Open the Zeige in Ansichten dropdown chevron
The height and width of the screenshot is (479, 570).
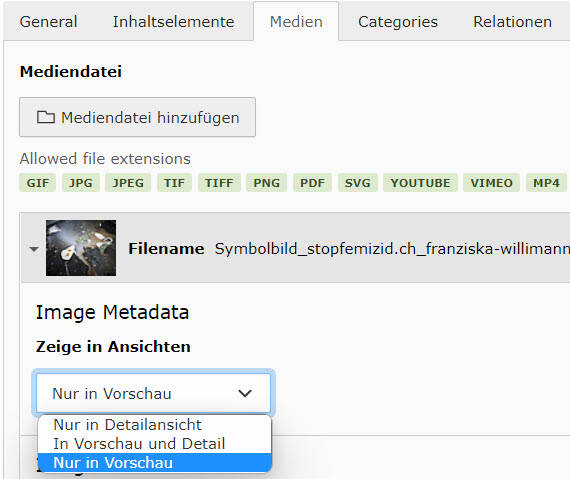(245, 393)
